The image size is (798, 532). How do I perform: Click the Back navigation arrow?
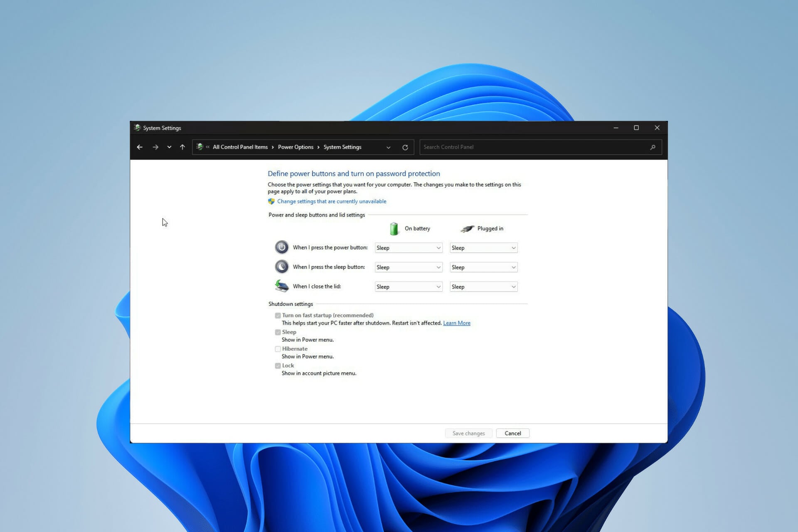tap(140, 147)
